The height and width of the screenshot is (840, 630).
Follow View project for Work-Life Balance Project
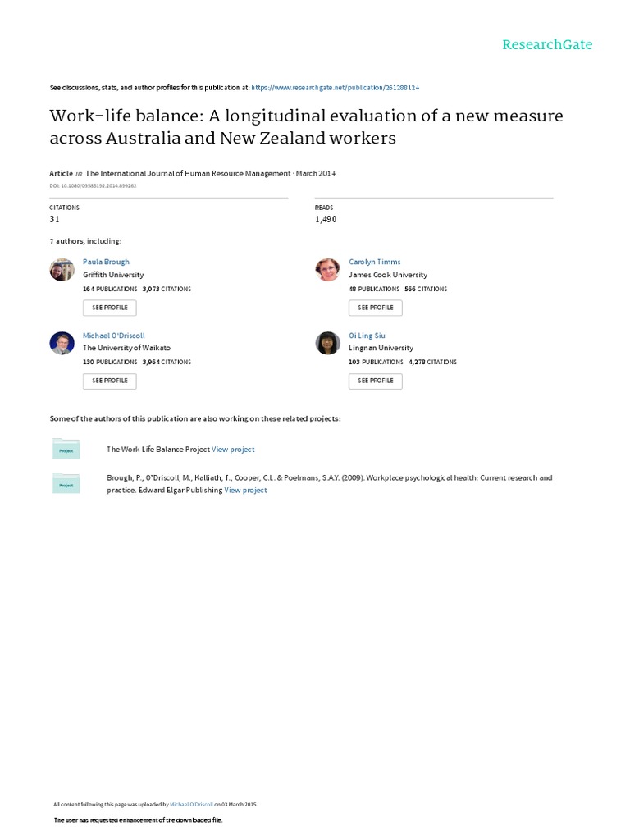click(233, 450)
